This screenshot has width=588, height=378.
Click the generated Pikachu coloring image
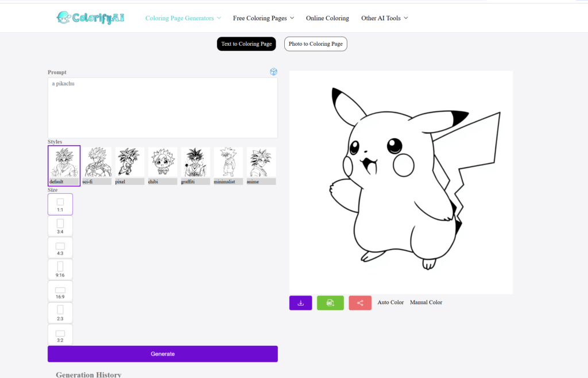click(x=401, y=182)
